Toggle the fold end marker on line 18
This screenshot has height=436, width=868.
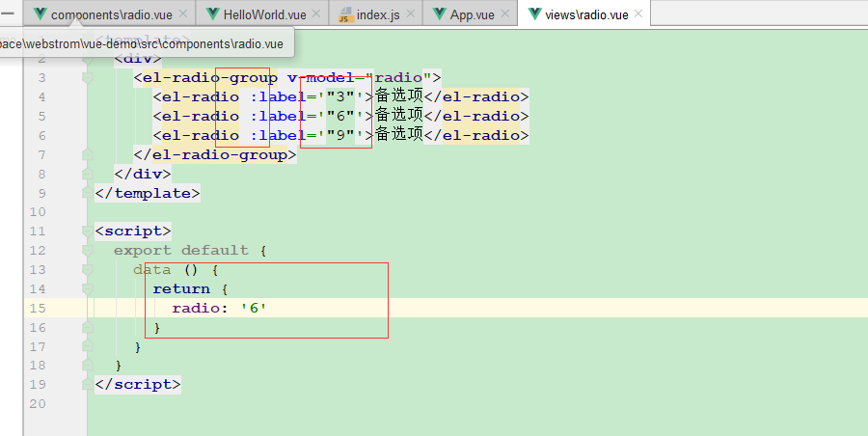[x=88, y=365]
